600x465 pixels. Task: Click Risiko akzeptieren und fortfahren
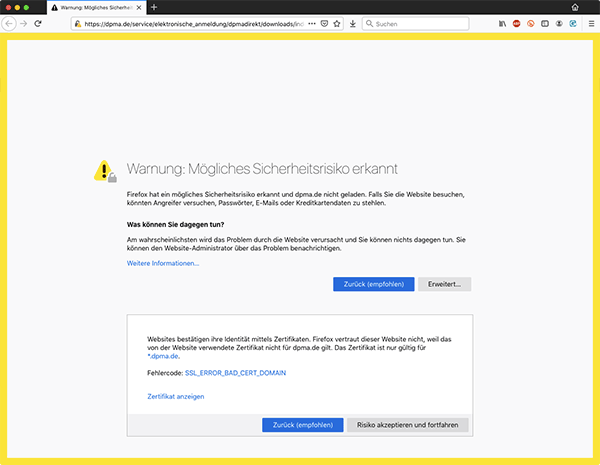click(408, 425)
